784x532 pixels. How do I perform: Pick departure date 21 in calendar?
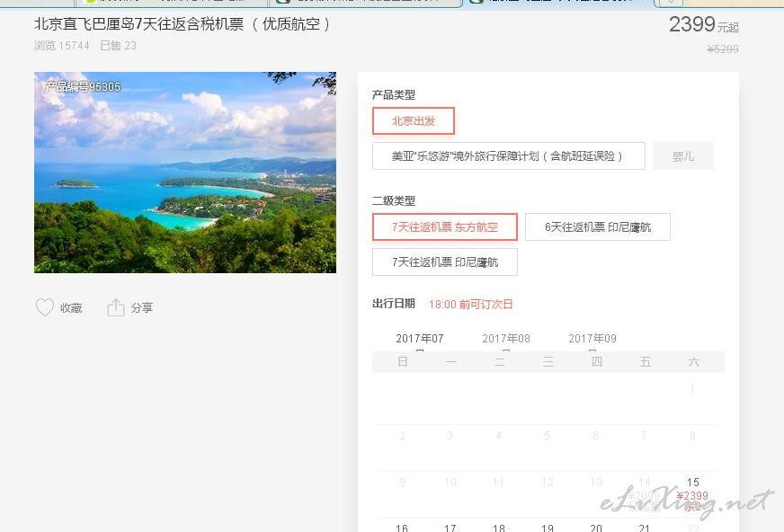644,527
